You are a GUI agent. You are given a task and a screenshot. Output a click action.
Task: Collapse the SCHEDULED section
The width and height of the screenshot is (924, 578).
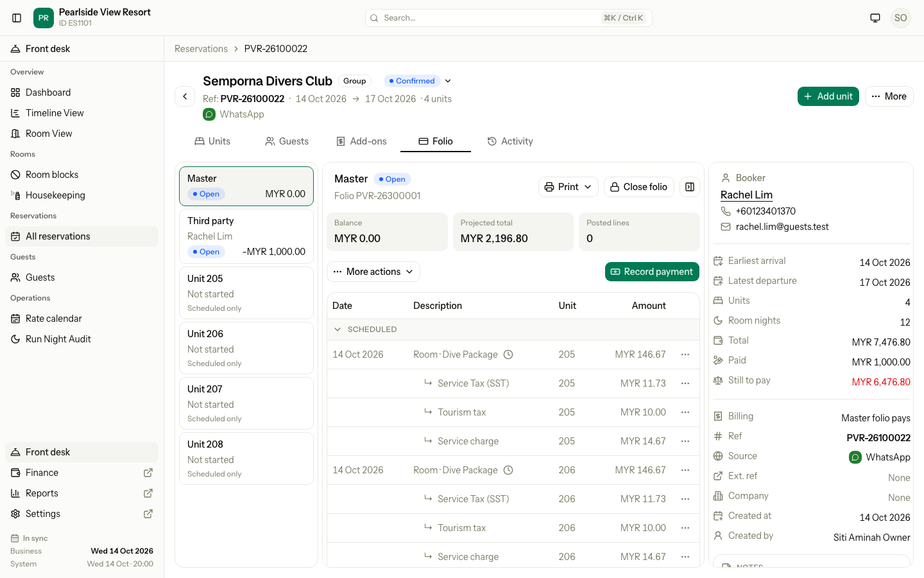coord(338,329)
